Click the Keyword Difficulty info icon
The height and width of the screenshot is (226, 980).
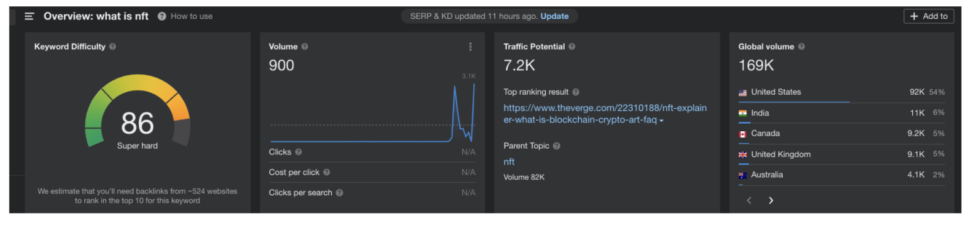pos(112,46)
